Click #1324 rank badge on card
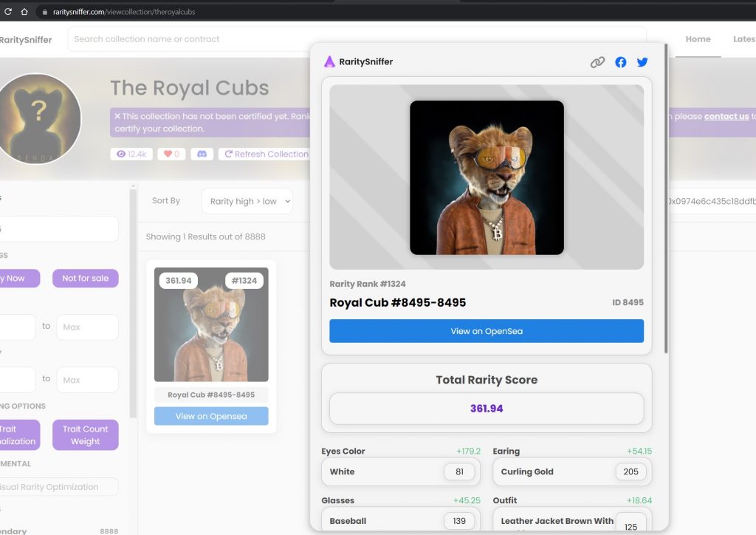Viewport: 756px width, 535px height. click(x=244, y=281)
